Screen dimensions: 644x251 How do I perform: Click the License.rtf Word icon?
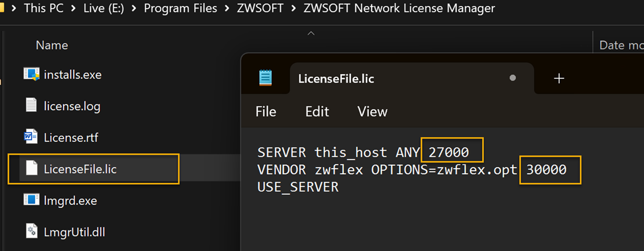32,137
